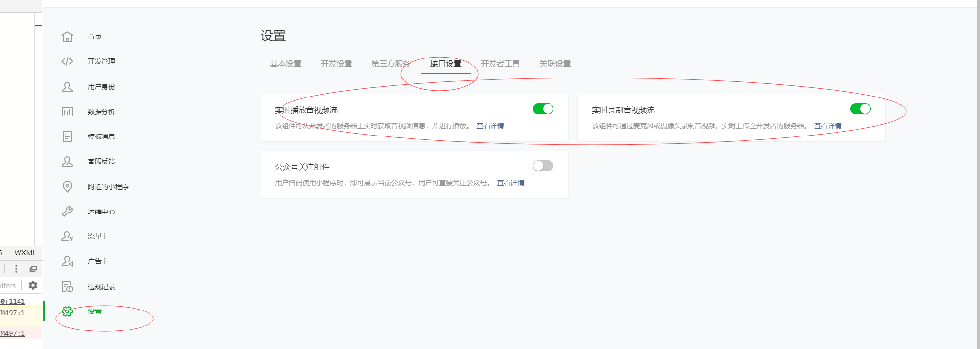This screenshot has width=980, height=349.
Task: Open 开发管理 menu entry
Action: coord(102,61)
